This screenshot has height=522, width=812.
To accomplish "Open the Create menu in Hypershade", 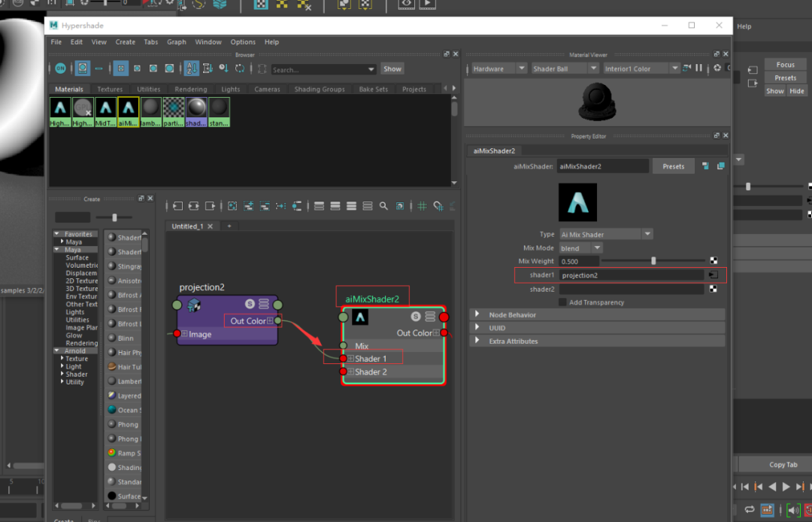I will (x=126, y=42).
